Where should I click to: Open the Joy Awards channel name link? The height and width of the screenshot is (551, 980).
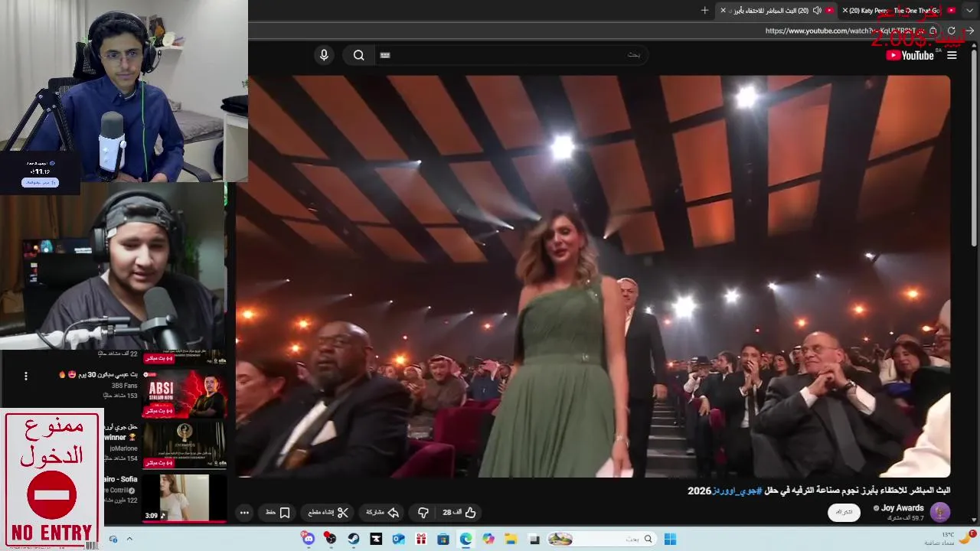903,507
